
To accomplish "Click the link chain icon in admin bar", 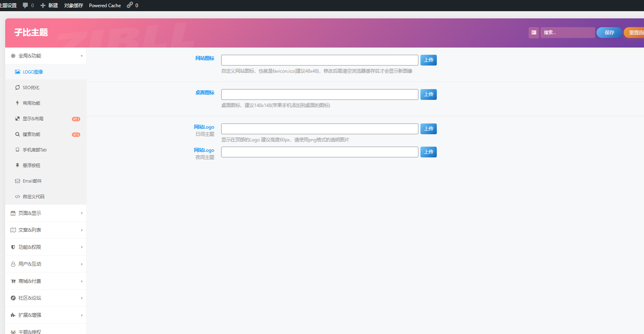I will click(x=130, y=5).
